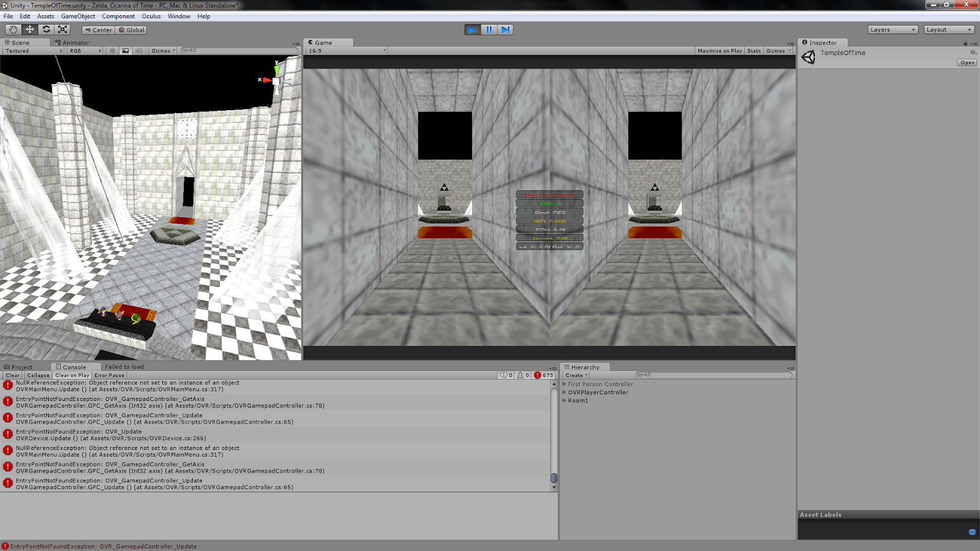Click the status bar error icon
The height and width of the screenshot is (551, 980).
[5, 546]
